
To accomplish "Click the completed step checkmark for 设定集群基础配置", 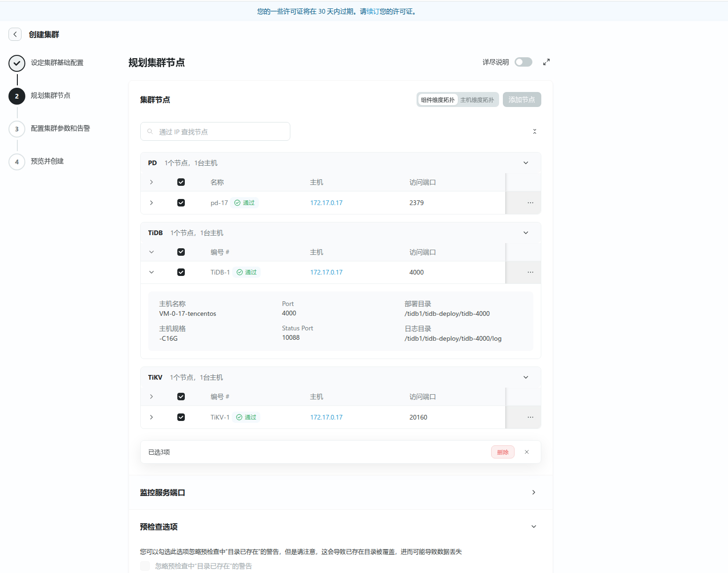I will pos(17,63).
